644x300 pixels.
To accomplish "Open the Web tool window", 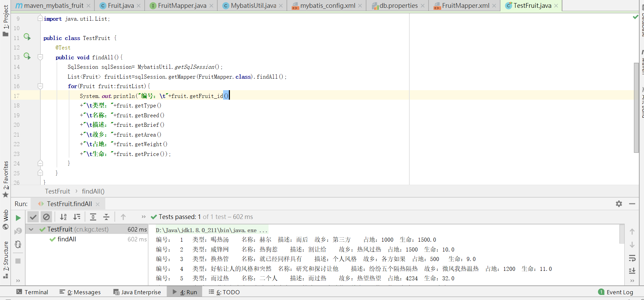I will coord(5,219).
